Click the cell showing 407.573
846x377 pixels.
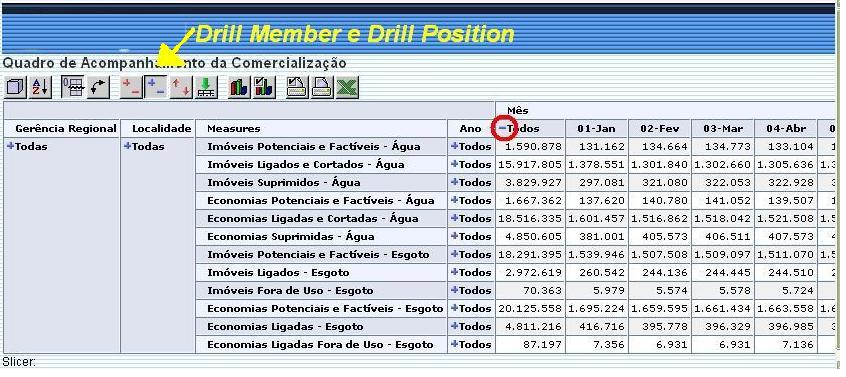click(786, 236)
